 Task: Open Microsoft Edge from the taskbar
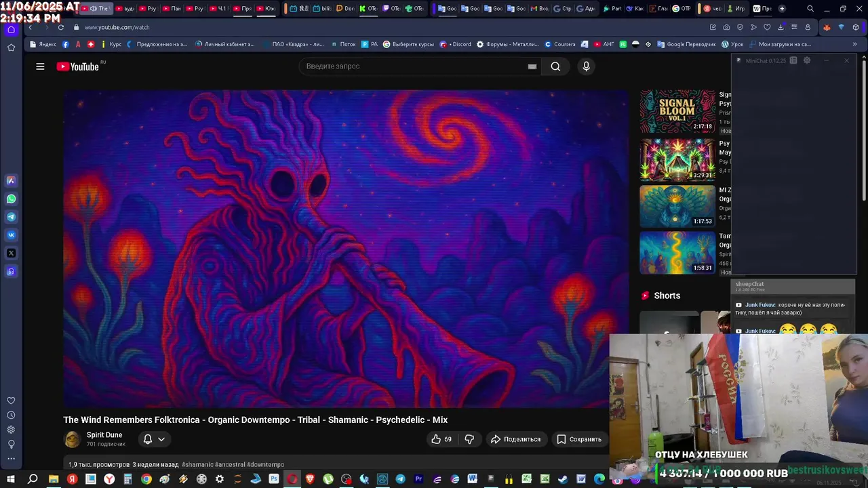tap(599, 479)
